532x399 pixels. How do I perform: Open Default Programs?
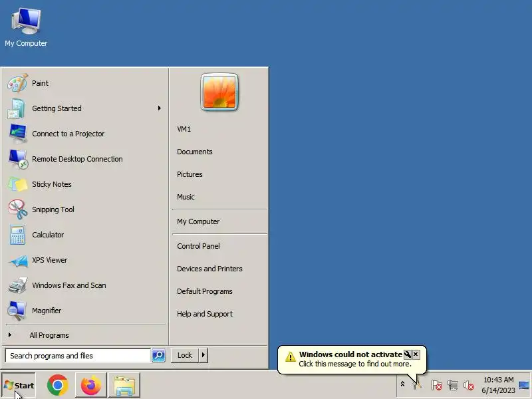(x=205, y=291)
